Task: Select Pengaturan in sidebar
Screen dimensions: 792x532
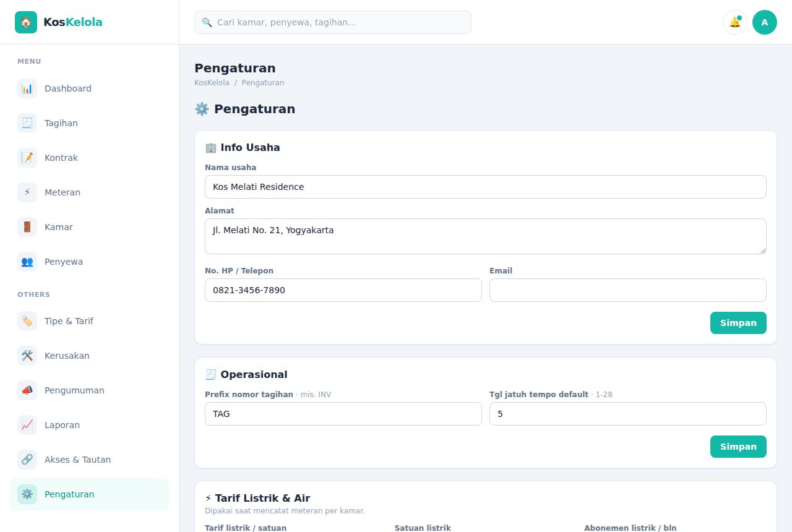Action: pyautogui.click(x=89, y=494)
